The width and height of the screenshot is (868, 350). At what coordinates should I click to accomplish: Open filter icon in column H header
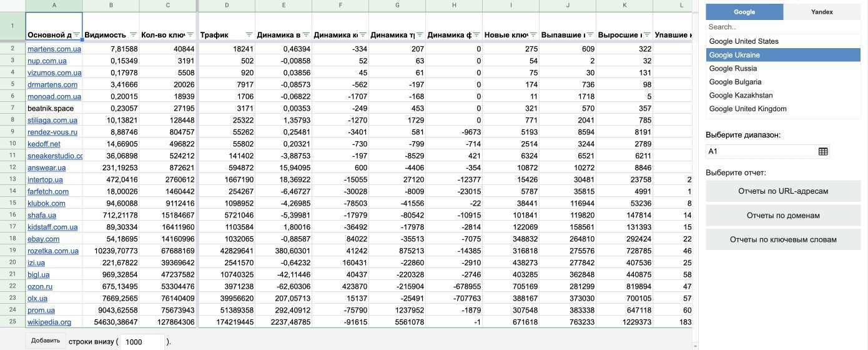(x=476, y=35)
